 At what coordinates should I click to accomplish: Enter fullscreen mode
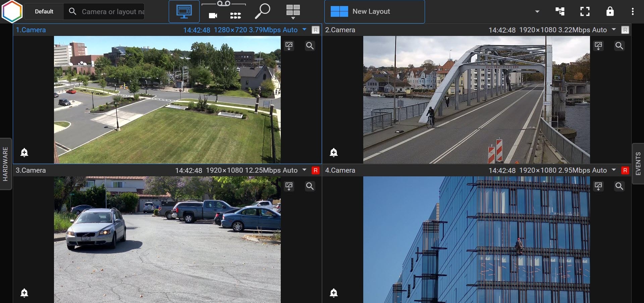pos(585,11)
